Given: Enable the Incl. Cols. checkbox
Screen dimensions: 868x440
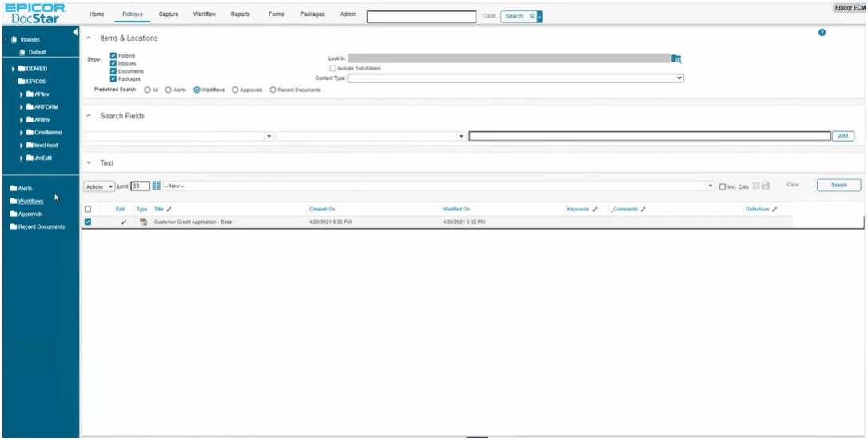Looking at the screenshot, I should coord(723,186).
